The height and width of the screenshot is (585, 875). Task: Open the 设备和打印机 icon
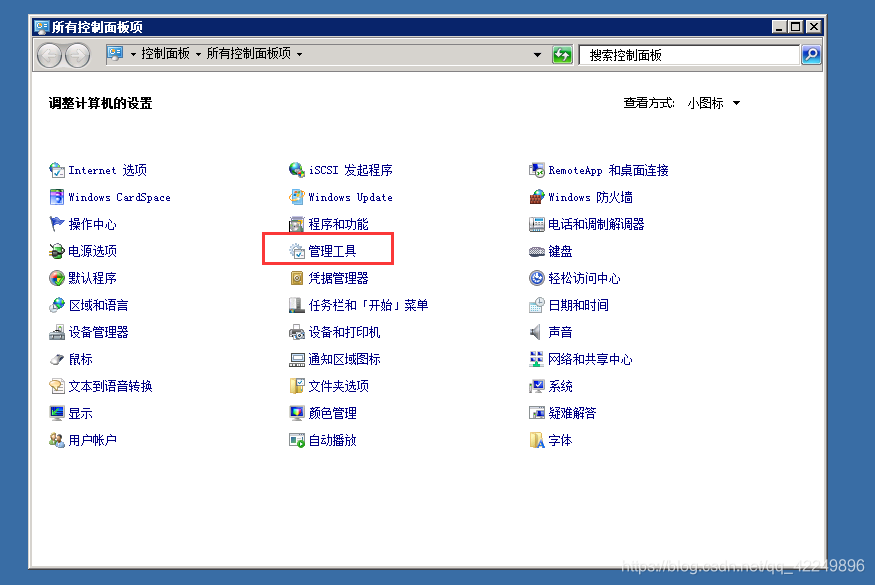tap(297, 332)
